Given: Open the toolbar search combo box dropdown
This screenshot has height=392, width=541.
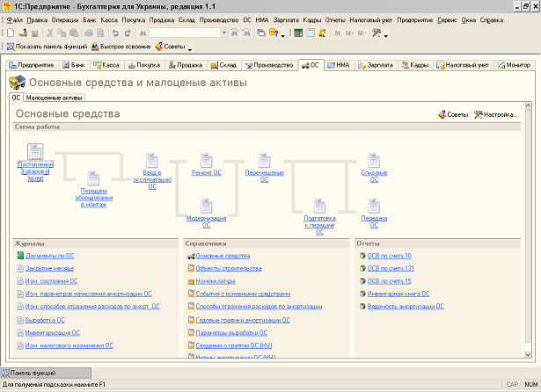Looking at the screenshot, I should [224, 33].
